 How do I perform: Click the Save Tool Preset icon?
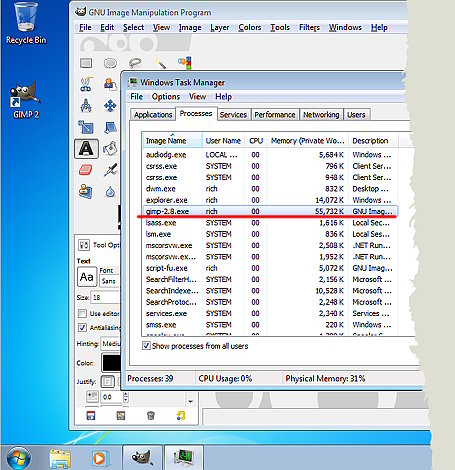91,415
